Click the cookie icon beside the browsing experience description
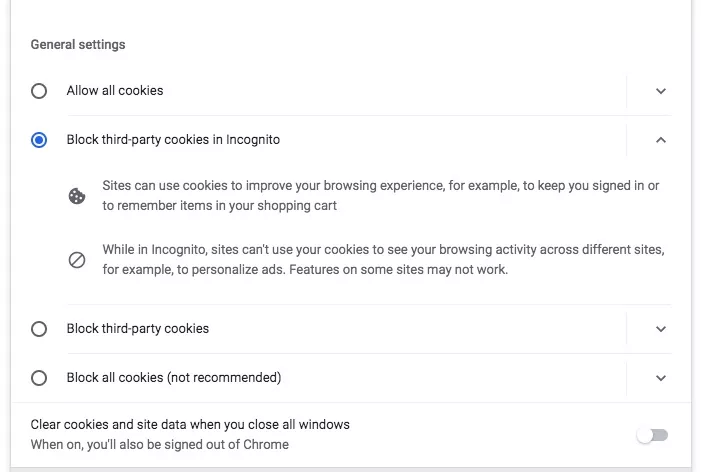Screen dimensions: 701x472 (77, 196)
